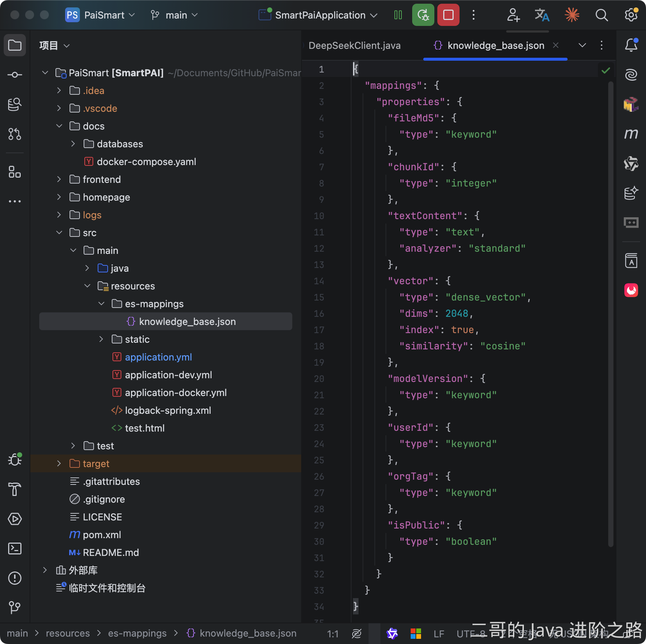Click the 1:1 caret position indicator
The height and width of the screenshot is (644, 646).
point(333,634)
